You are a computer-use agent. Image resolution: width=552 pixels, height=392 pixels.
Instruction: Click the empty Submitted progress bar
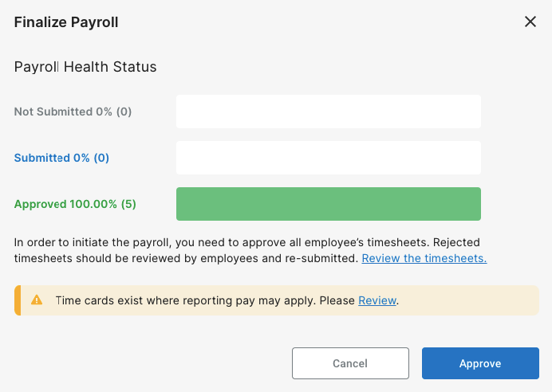[x=329, y=158]
